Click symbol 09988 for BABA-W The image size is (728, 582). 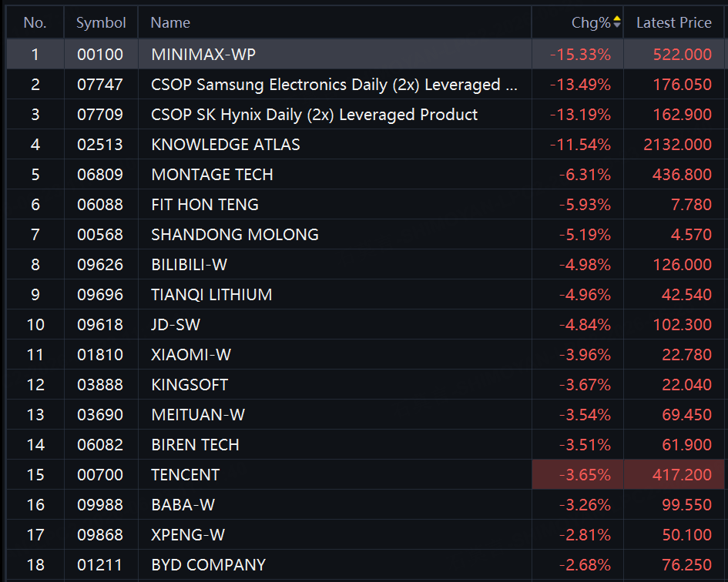coord(100,504)
